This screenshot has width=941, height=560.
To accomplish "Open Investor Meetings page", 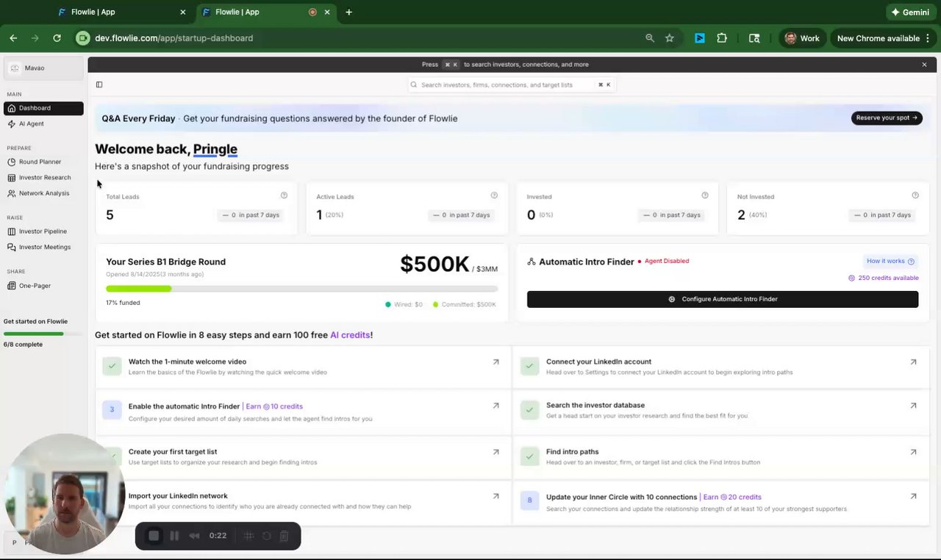I will click(x=43, y=247).
